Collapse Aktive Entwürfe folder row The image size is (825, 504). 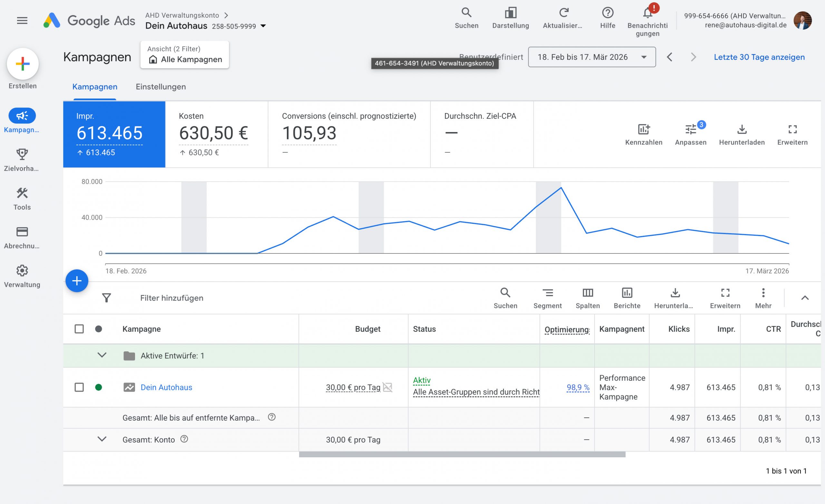point(102,355)
